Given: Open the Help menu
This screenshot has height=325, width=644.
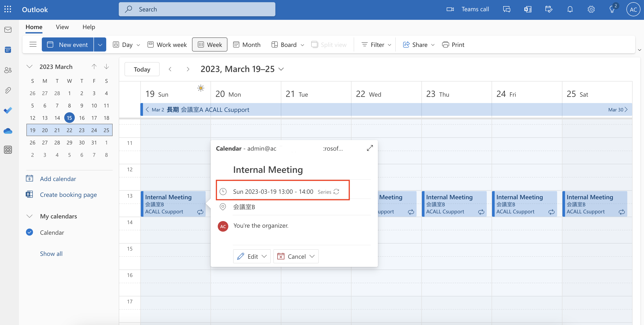Looking at the screenshot, I should pos(89,27).
